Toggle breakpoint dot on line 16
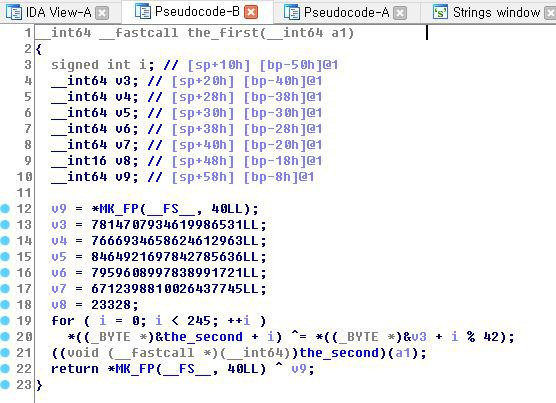This screenshot has height=403, width=556. pyautogui.click(x=5, y=273)
